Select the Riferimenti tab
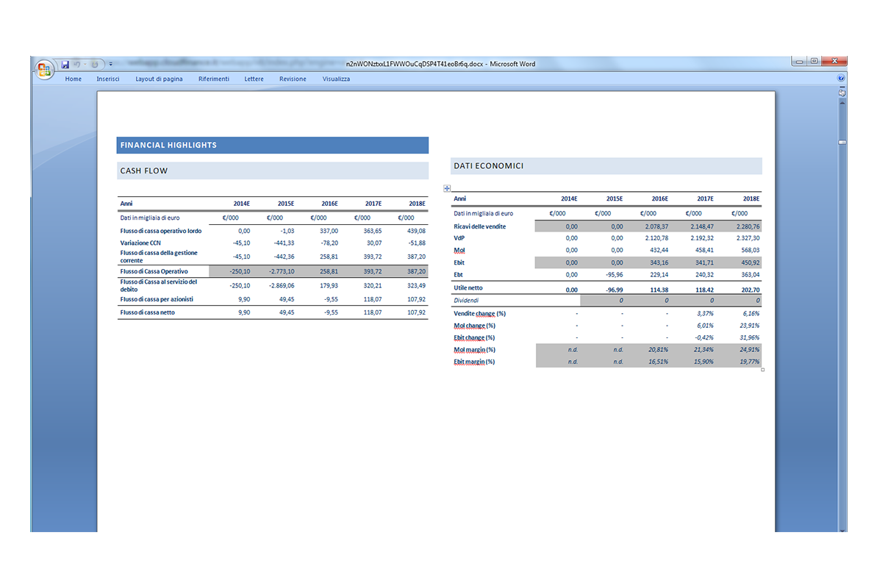Screen dimensions: 877x588 click(x=214, y=79)
